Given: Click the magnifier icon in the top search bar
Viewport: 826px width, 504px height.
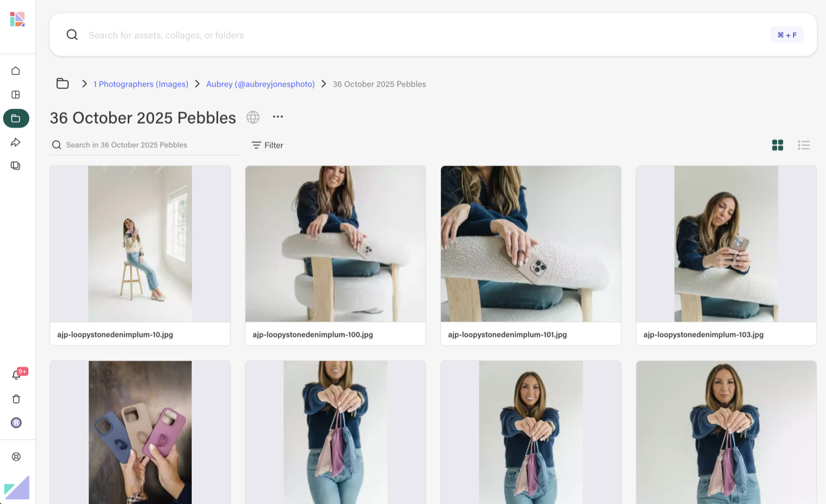Looking at the screenshot, I should click(72, 35).
